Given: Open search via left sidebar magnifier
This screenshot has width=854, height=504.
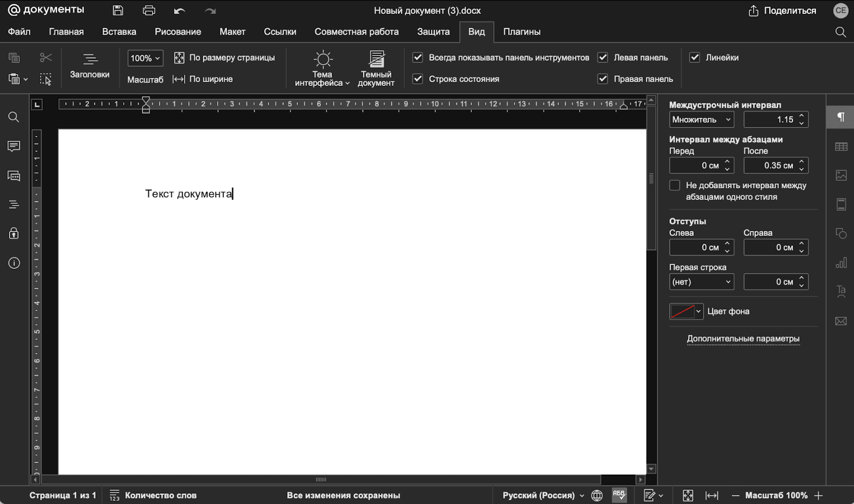Looking at the screenshot, I should (14, 117).
